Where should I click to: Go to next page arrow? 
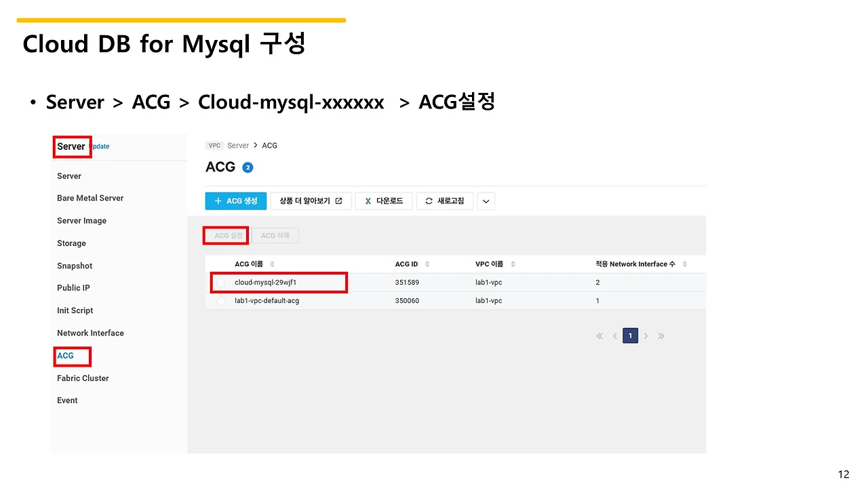(x=646, y=336)
